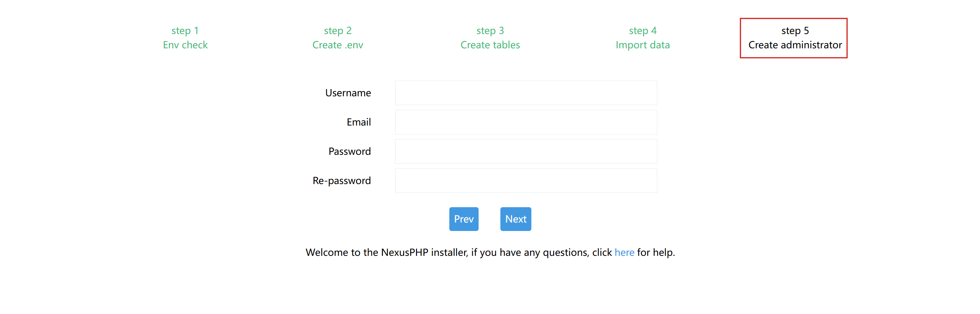The height and width of the screenshot is (314, 980).
Task: Click the Username field label
Action: click(x=348, y=93)
